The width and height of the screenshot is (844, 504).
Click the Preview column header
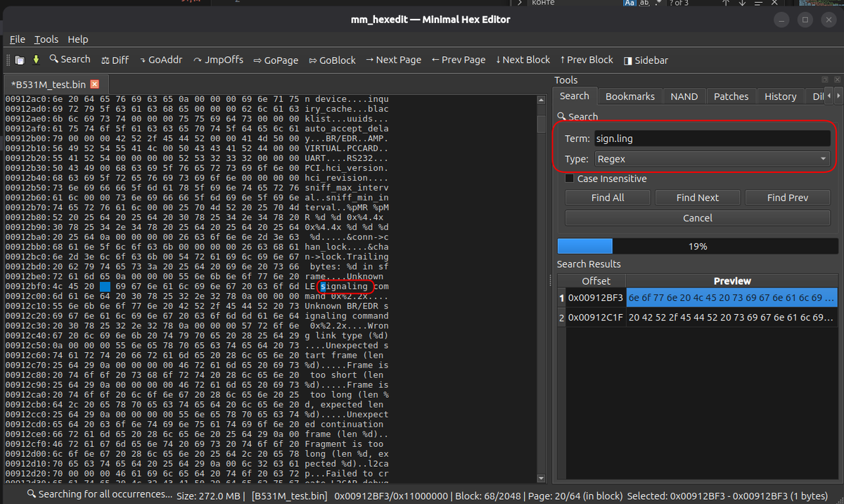tap(732, 280)
